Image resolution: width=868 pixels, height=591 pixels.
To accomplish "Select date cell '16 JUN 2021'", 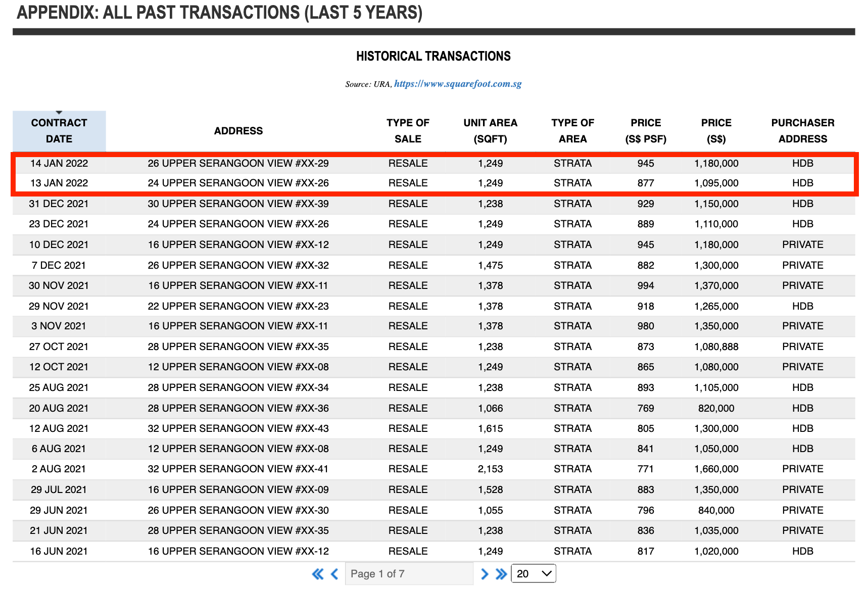I will [x=59, y=551].
